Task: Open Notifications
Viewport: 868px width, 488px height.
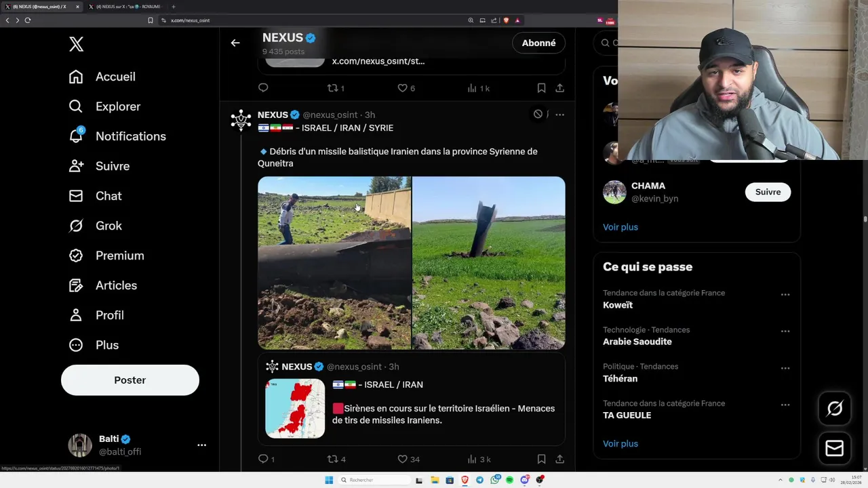Action: coord(117,136)
